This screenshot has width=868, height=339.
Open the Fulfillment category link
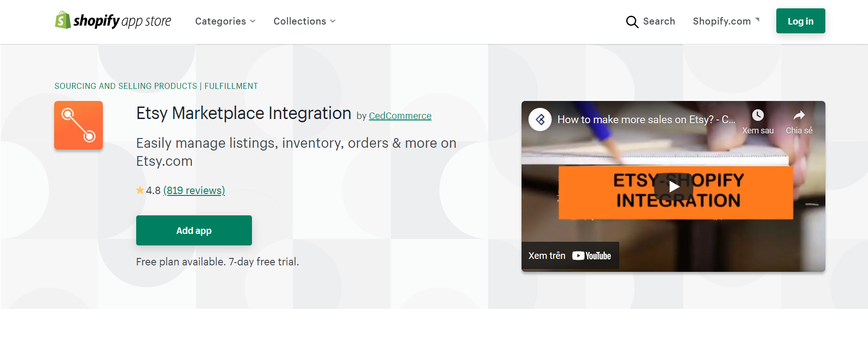click(x=231, y=86)
